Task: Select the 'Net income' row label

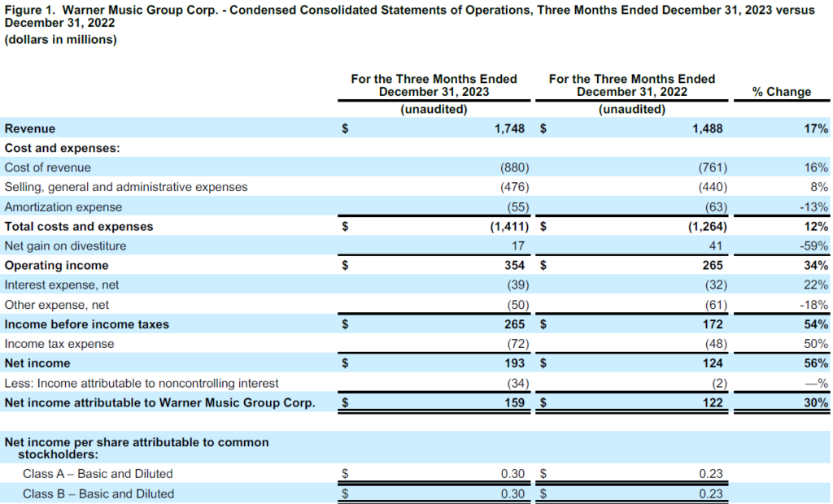Action: pos(37,363)
